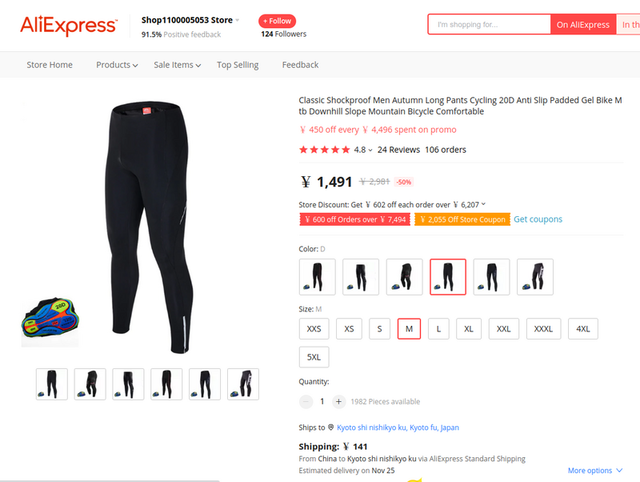Viewport: 640px width, 482px height.
Task: Select the last color variant with white pattern
Action: [535, 277]
